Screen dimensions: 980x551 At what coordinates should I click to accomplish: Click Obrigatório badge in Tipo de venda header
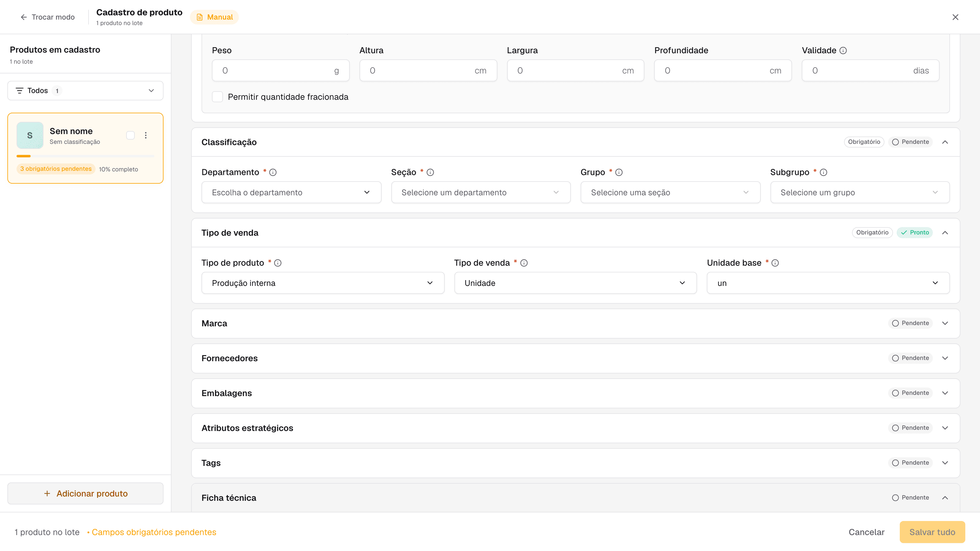click(x=872, y=232)
